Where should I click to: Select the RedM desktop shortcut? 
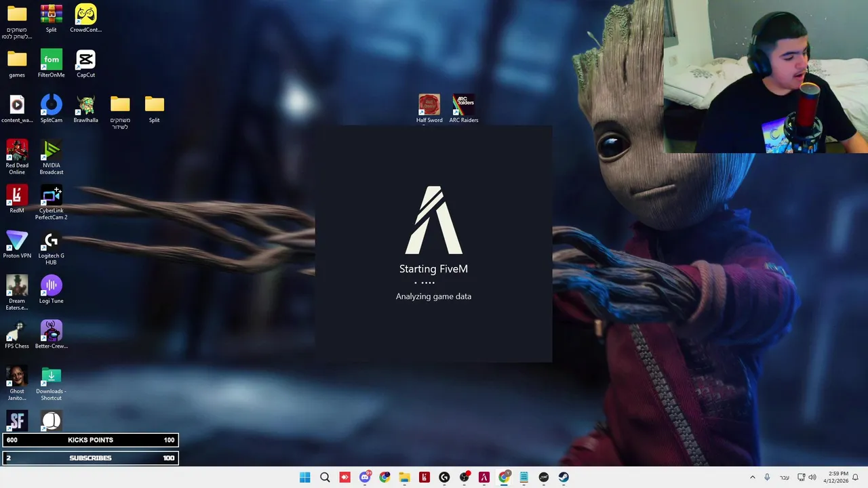coord(17,199)
